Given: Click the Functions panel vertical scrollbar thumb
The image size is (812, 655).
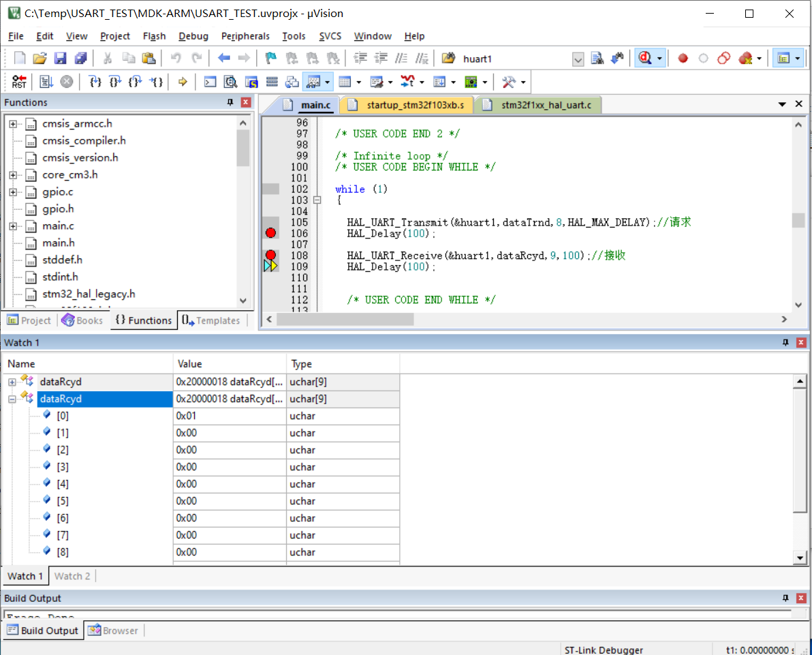Looking at the screenshot, I should point(243,148).
